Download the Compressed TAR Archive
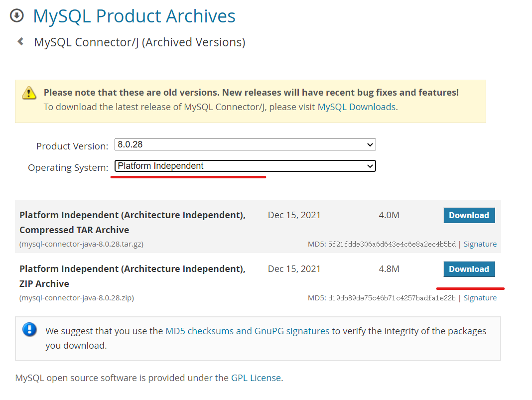Viewport: 532px width, 400px height. coord(469,215)
